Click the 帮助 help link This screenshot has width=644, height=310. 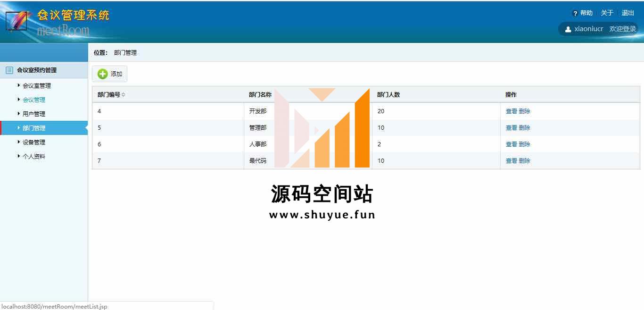tap(586, 13)
